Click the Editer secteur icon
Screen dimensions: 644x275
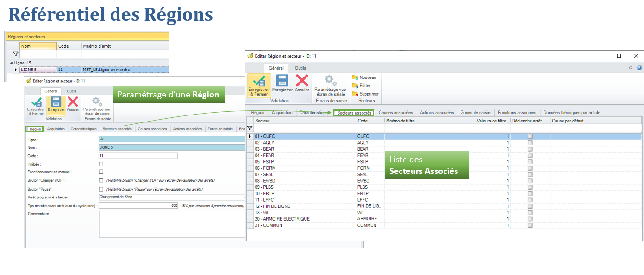click(355, 85)
